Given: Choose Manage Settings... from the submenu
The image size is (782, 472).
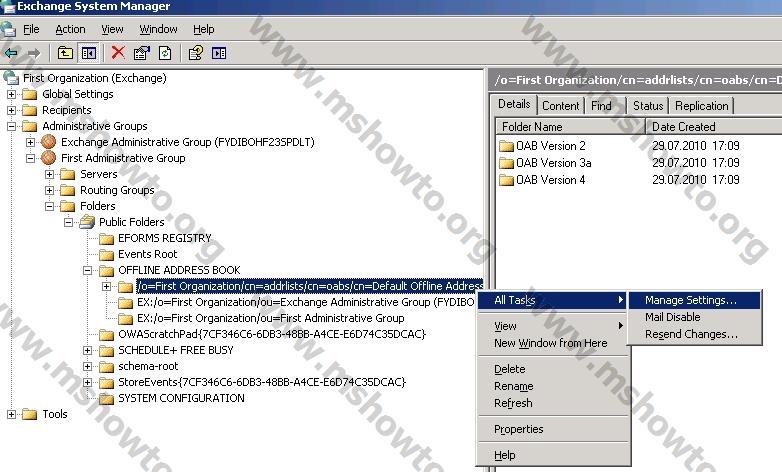Looking at the screenshot, I should click(694, 300).
